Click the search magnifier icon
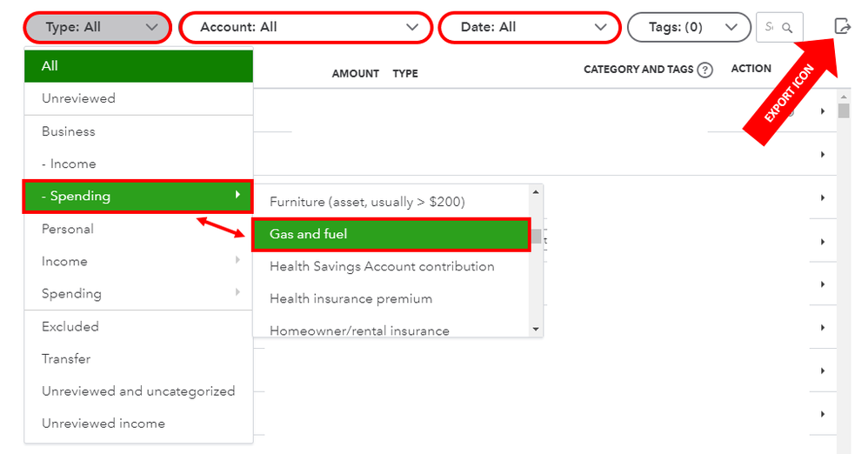The image size is (868, 454). [787, 28]
